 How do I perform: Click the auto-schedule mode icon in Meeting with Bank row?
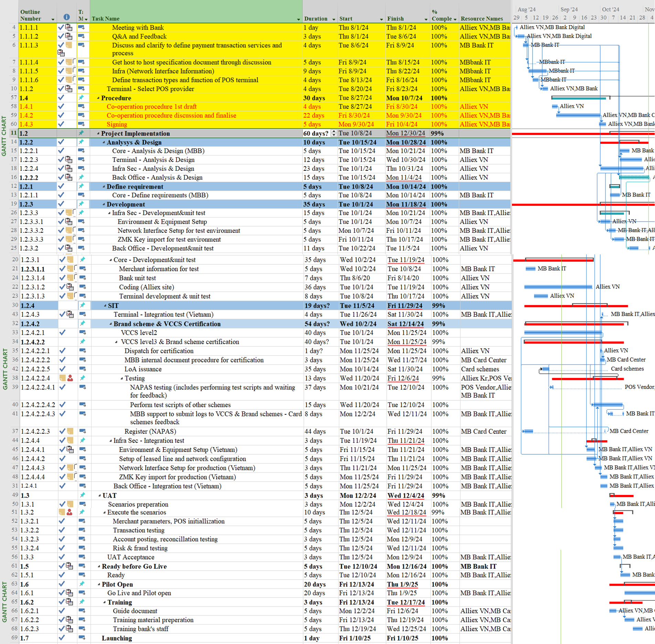tap(82, 27)
